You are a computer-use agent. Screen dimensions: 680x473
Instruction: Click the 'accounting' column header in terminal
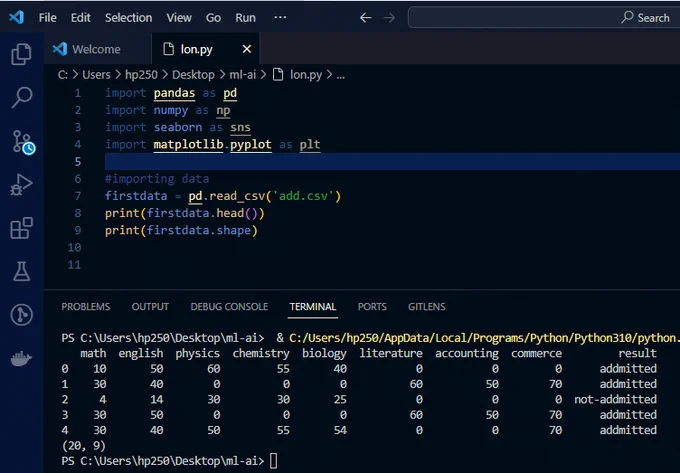pyautogui.click(x=467, y=353)
